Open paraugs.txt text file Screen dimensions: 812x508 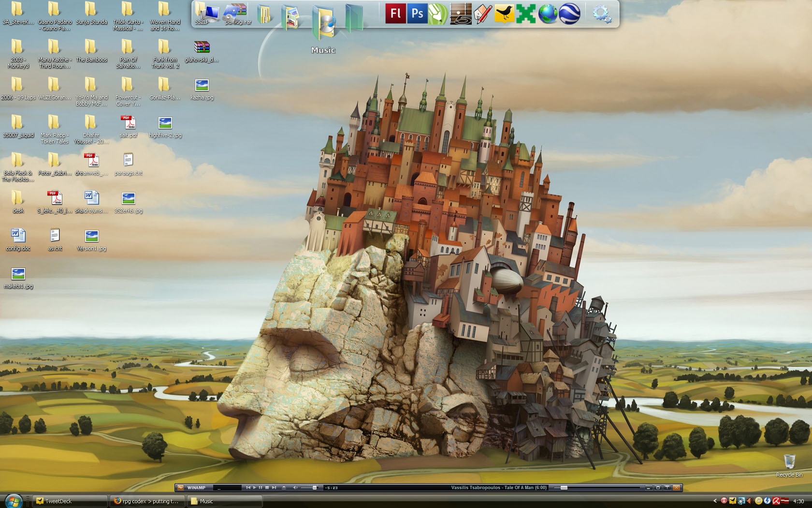[x=128, y=164]
